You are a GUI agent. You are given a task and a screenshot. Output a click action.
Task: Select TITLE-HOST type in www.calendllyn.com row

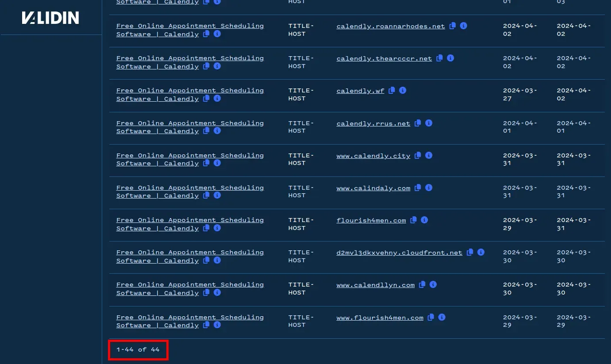pyautogui.click(x=301, y=288)
